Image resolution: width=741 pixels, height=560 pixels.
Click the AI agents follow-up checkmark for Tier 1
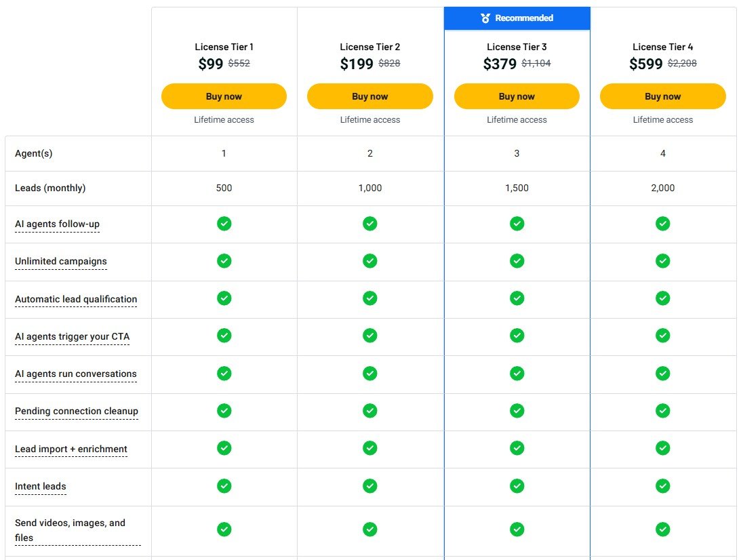pos(224,224)
